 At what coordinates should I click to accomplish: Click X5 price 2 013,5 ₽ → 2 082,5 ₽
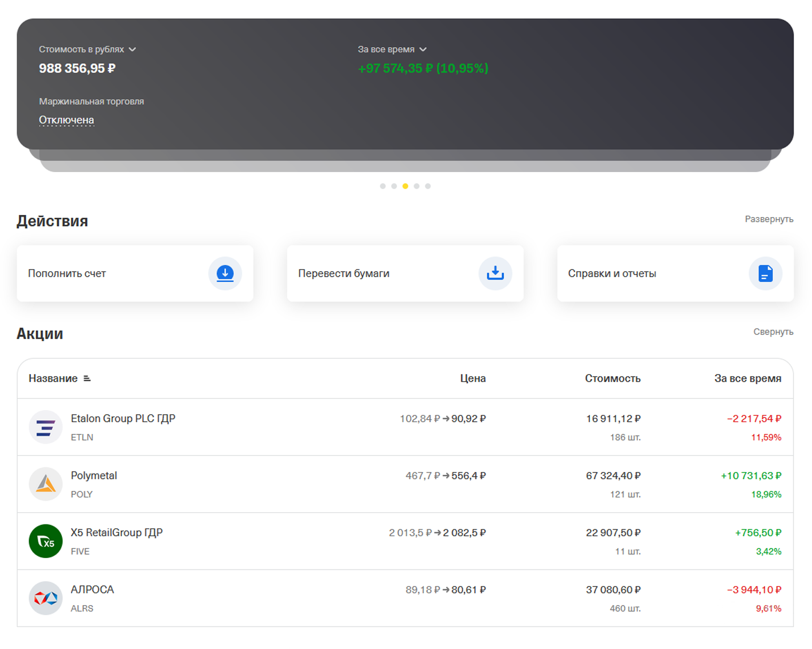(x=438, y=533)
